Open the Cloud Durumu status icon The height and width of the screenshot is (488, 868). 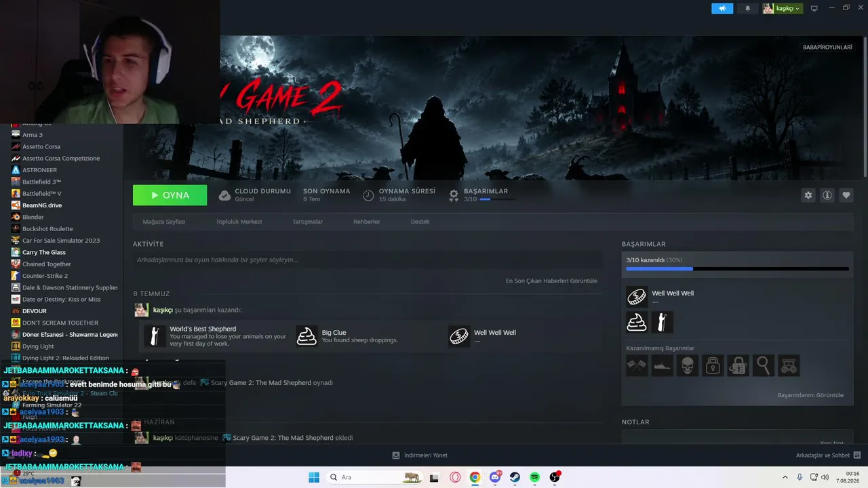pyautogui.click(x=224, y=195)
